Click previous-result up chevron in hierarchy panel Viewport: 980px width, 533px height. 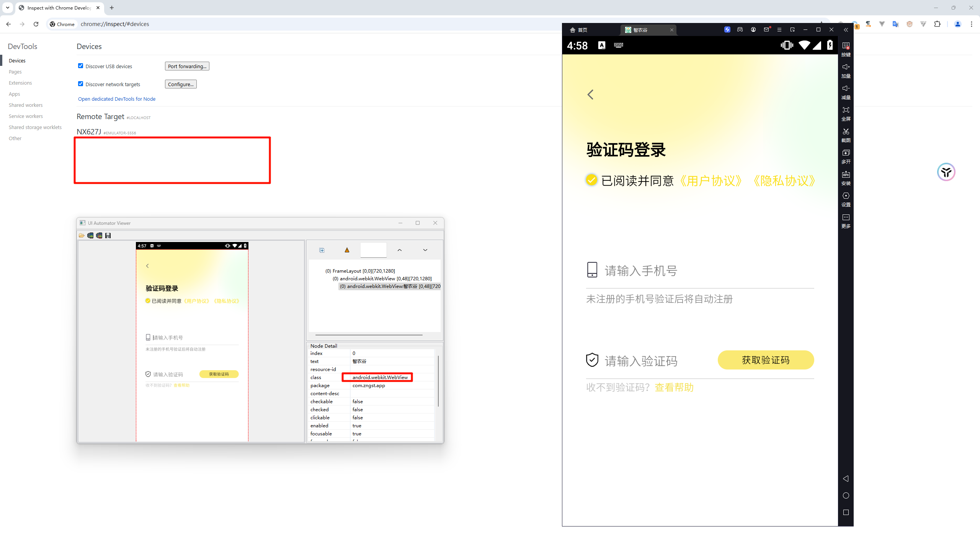[399, 250]
